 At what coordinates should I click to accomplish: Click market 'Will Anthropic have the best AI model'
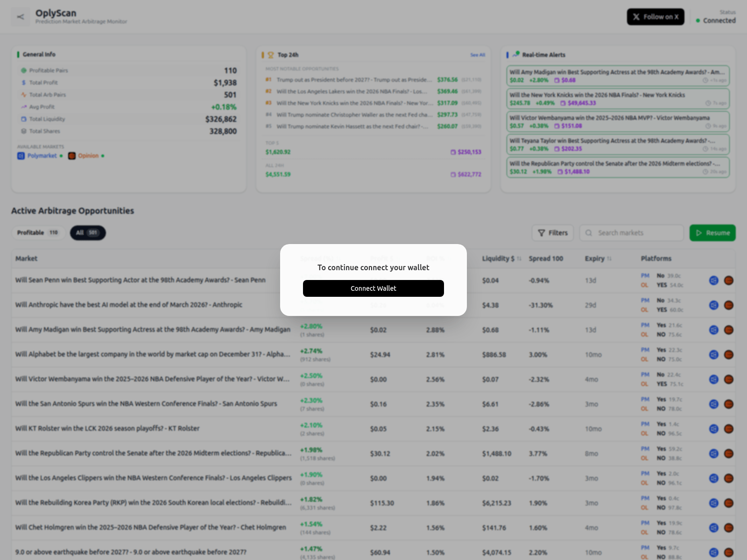pos(129,305)
